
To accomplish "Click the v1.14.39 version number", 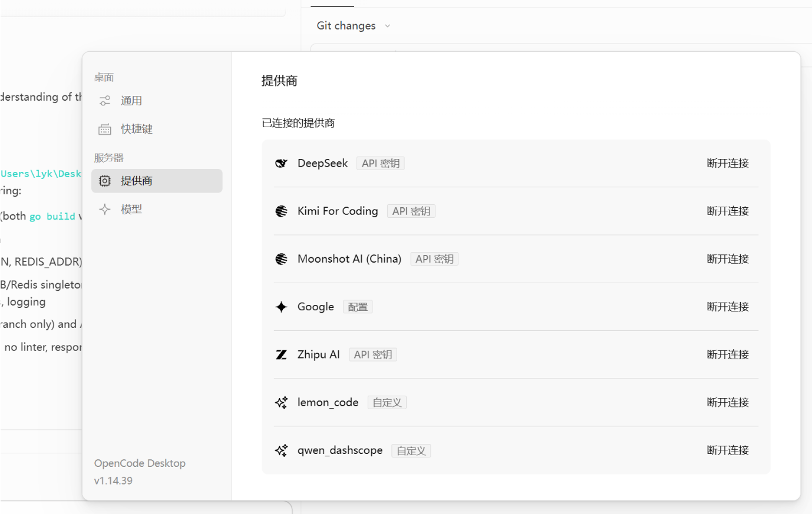I will [x=113, y=480].
